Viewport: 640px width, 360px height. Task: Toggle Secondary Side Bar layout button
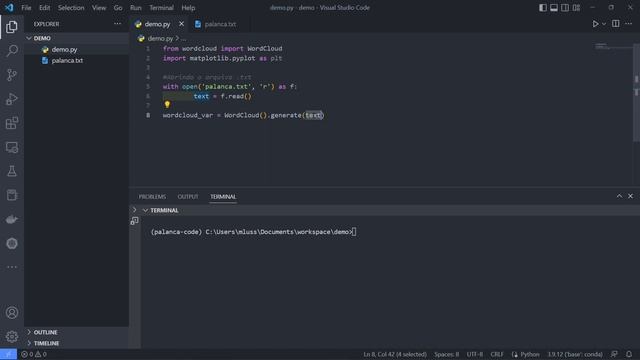[x=565, y=8]
